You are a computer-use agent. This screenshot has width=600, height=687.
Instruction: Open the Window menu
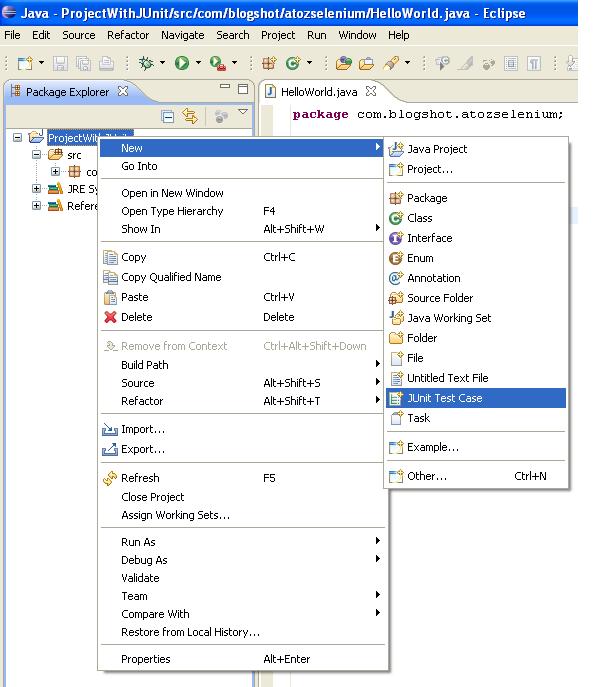[357, 35]
